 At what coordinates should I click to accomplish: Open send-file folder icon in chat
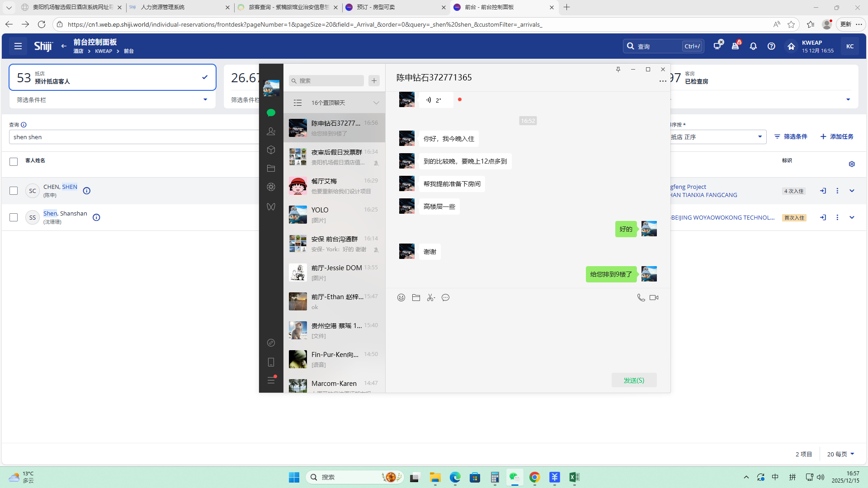tap(416, 297)
